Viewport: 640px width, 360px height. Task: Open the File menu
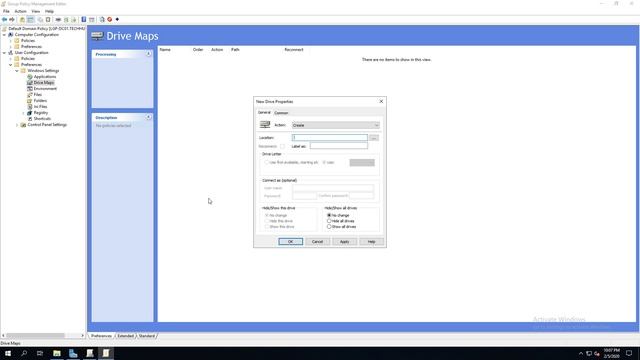coord(6,11)
